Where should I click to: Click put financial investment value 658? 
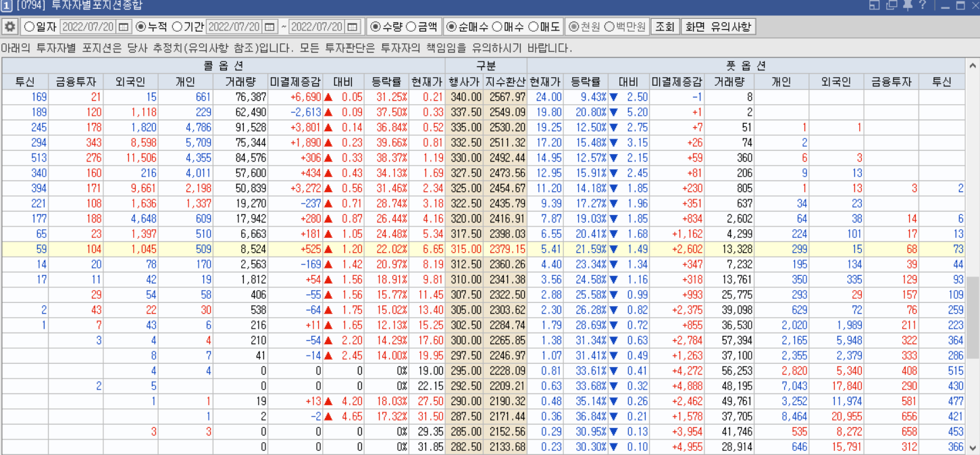pyautogui.click(x=891, y=431)
